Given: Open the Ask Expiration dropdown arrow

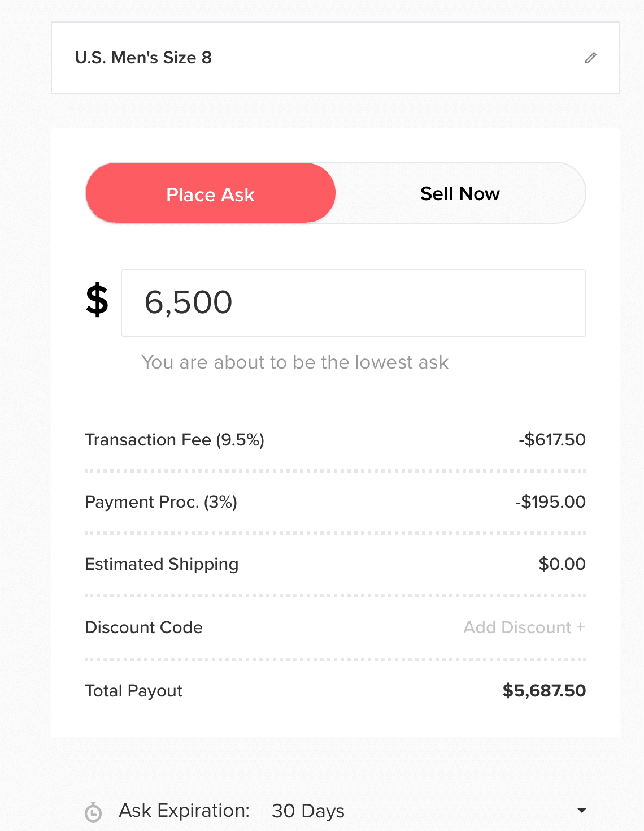Looking at the screenshot, I should coord(581,811).
